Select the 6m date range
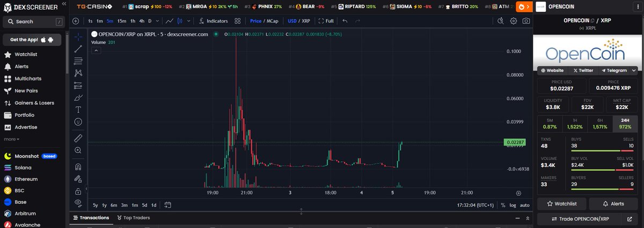The width and height of the screenshot is (644, 228). tap(114, 205)
